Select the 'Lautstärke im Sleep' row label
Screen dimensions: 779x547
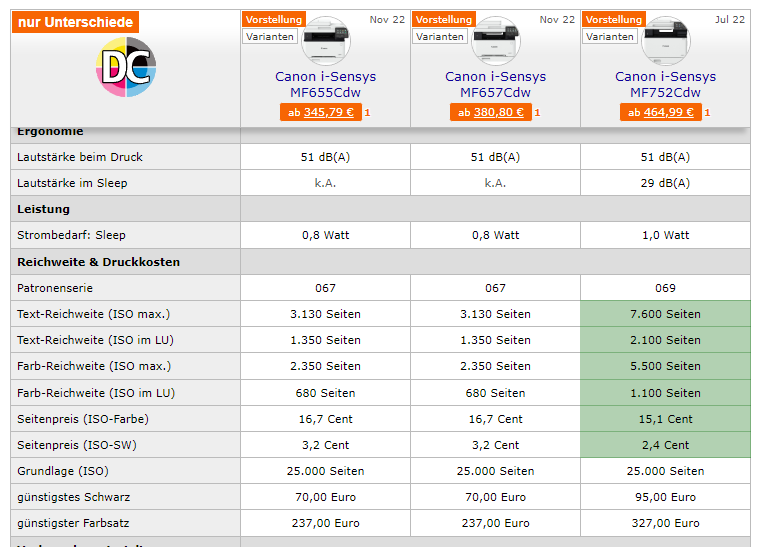[72, 183]
